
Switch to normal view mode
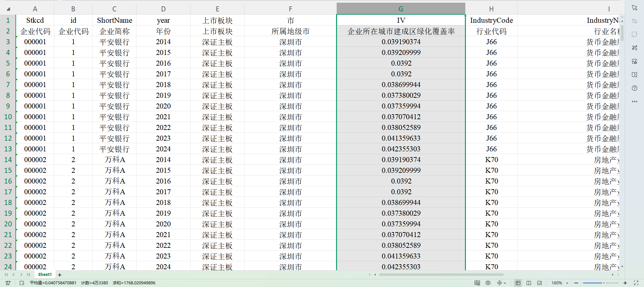pos(518,283)
